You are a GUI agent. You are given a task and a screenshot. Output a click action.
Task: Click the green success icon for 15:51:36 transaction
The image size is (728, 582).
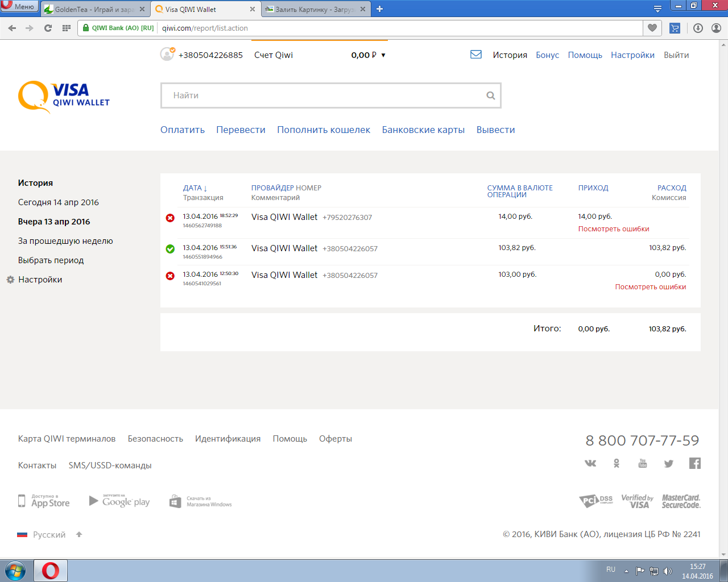click(170, 249)
